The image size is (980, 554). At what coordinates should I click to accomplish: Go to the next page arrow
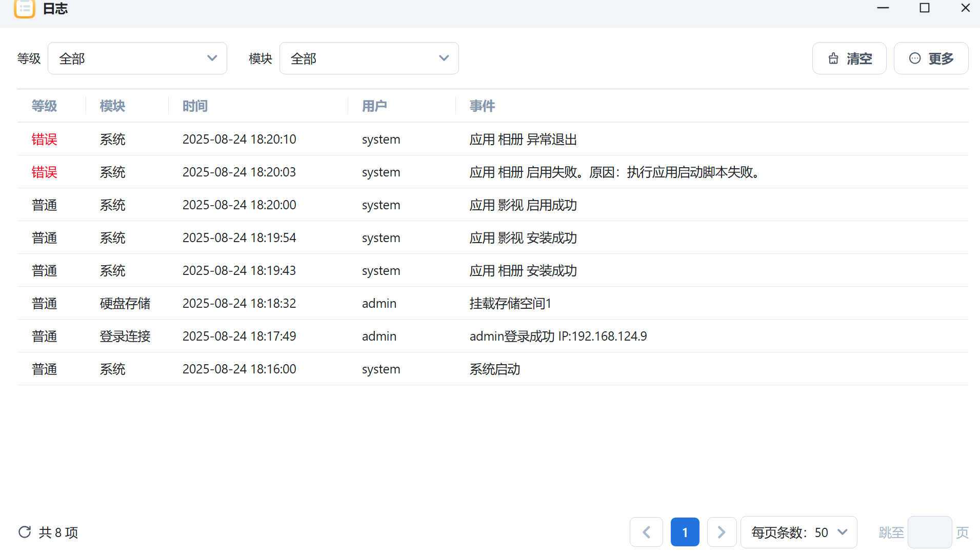point(722,532)
